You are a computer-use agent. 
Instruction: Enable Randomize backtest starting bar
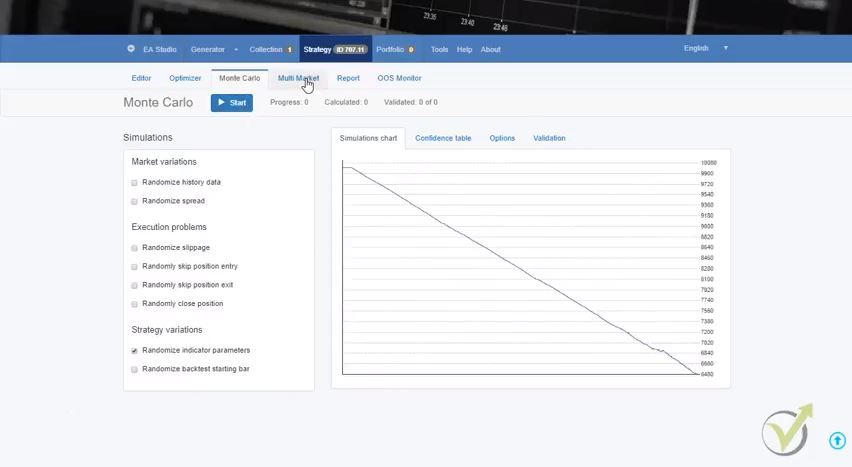[x=134, y=369]
